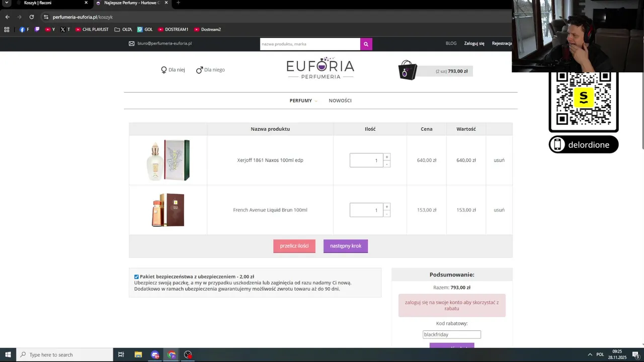
Task: Click the biuro@perfumeria-euforia.pl email address
Action: coord(165,44)
